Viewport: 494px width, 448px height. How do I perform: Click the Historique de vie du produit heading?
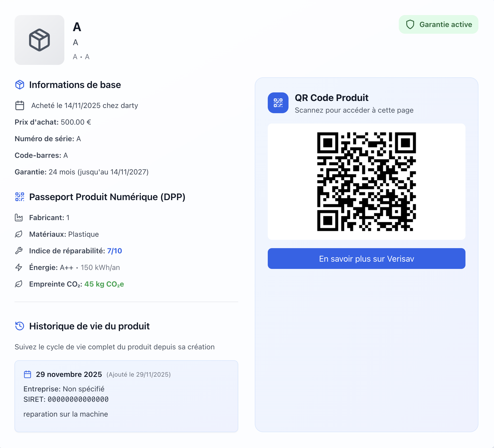89,326
